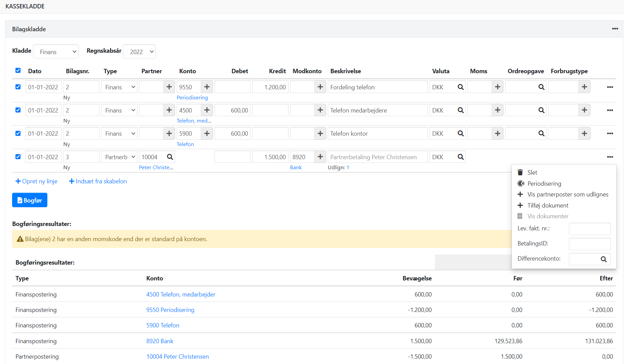The height and width of the screenshot is (364, 624).
Task: Click the BetalingsID input field
Action: pos(589,244)
